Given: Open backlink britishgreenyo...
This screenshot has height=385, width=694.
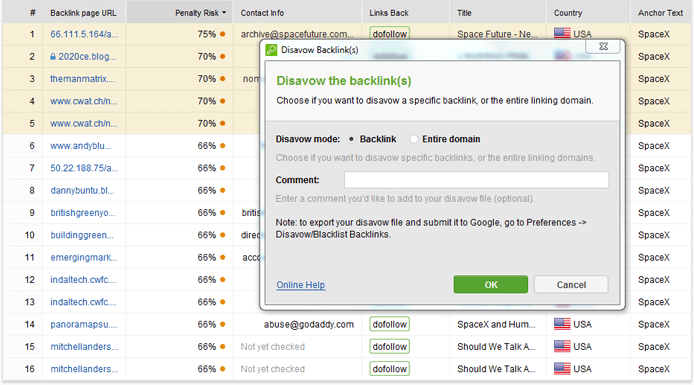Looking at the screenshot, I should pos(82,213).
